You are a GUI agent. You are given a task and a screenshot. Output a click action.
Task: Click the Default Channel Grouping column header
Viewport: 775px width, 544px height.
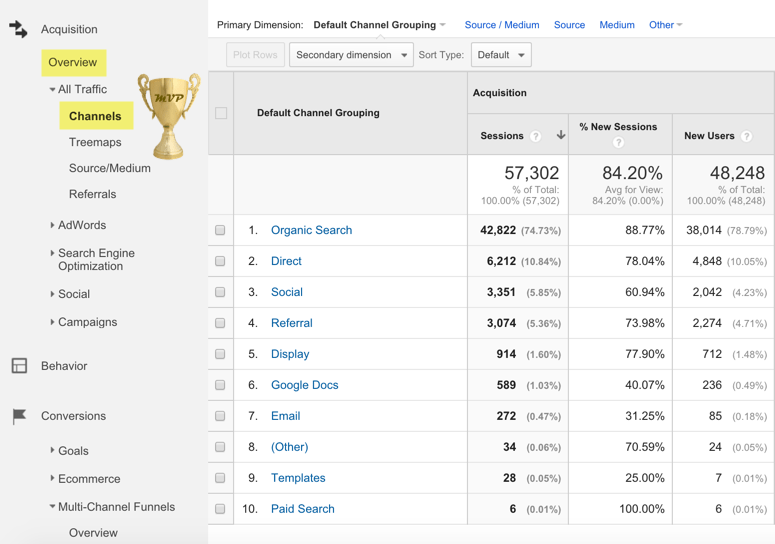click(x=318, y=113)
